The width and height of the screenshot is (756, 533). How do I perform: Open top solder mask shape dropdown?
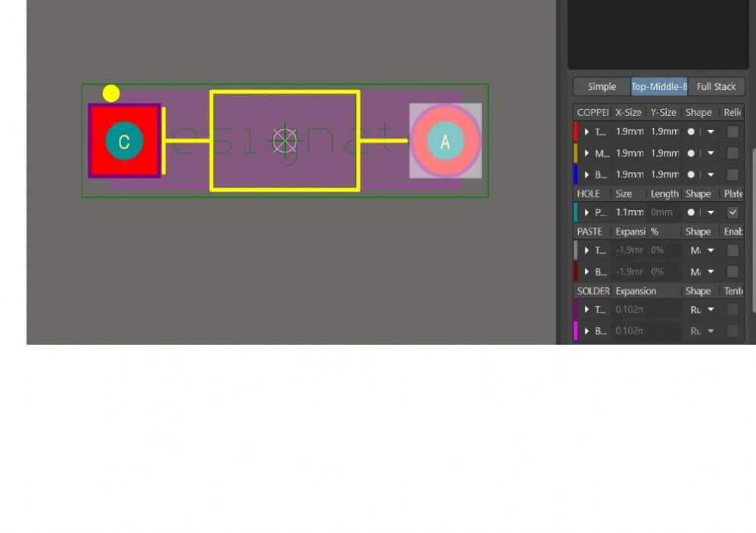point(710,310)
